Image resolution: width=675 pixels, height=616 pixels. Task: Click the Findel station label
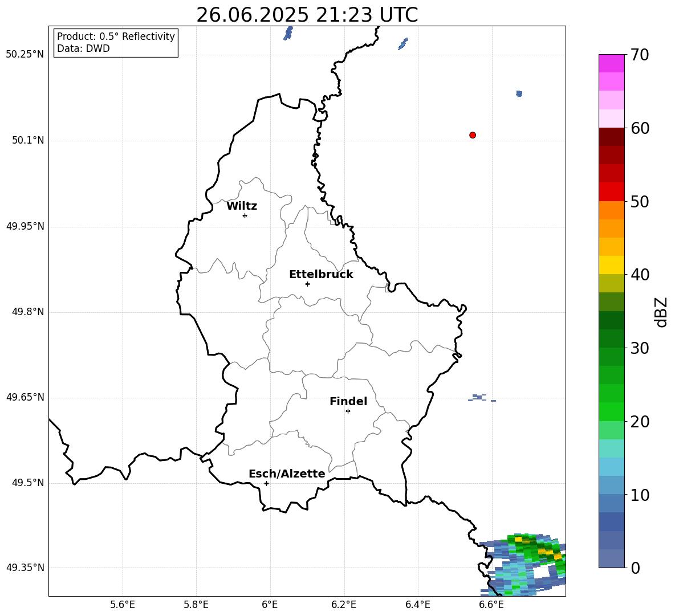(x=348, y=401)
